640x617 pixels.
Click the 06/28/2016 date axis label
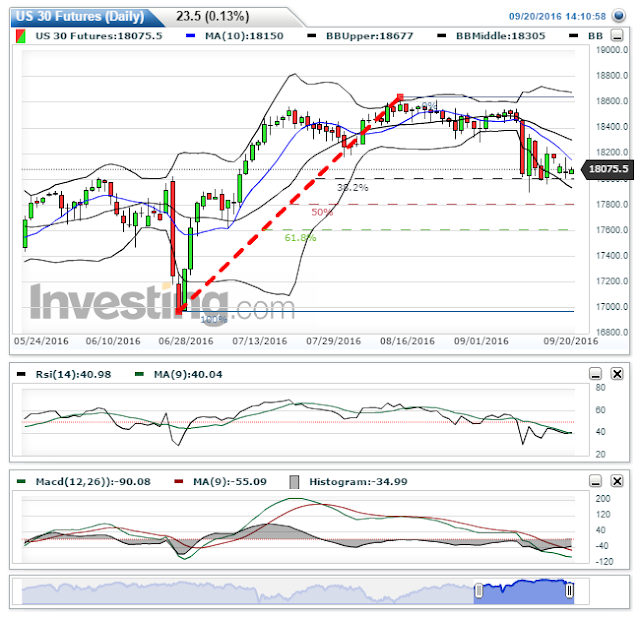[186, 341]
